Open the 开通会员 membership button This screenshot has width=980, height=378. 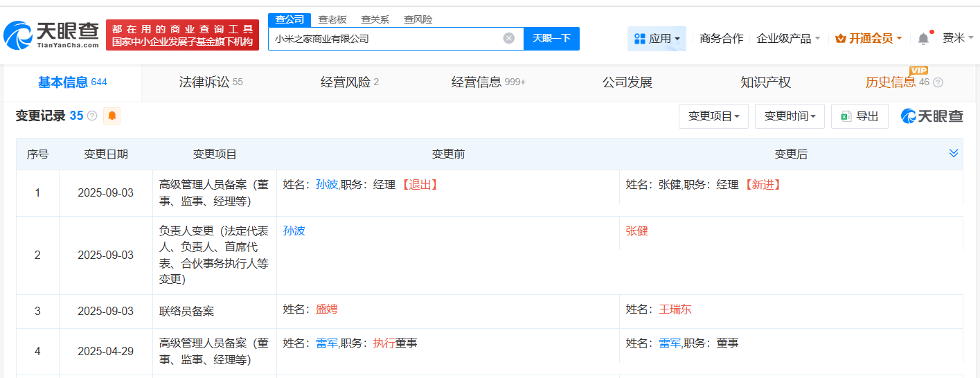868,39
